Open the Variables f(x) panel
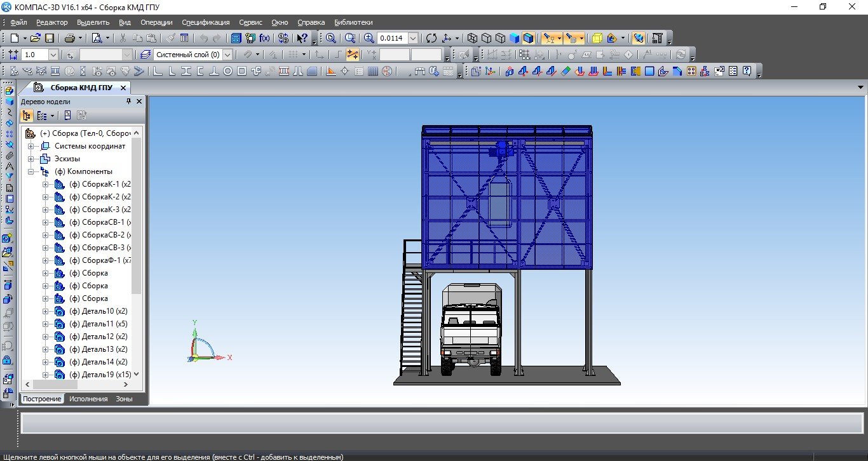Screen dimensions: 868x461 (x=264, y=38)
